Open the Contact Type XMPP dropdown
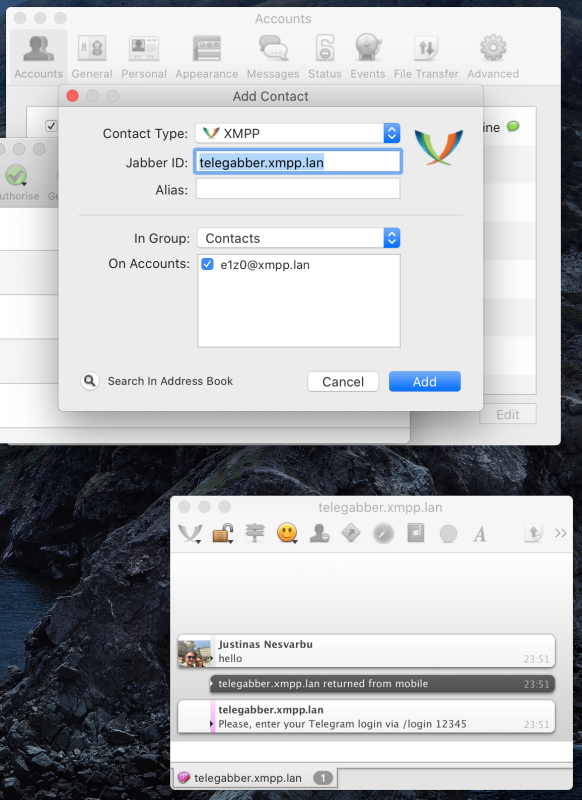The height and width of the screenshot is (800, 582). 298,133
